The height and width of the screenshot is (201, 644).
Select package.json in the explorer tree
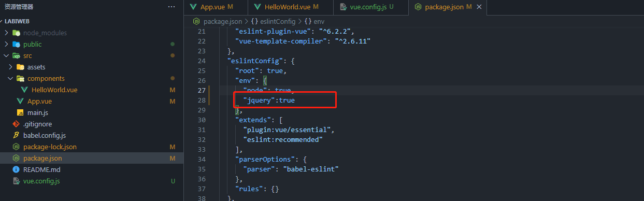tap(42, 158)
